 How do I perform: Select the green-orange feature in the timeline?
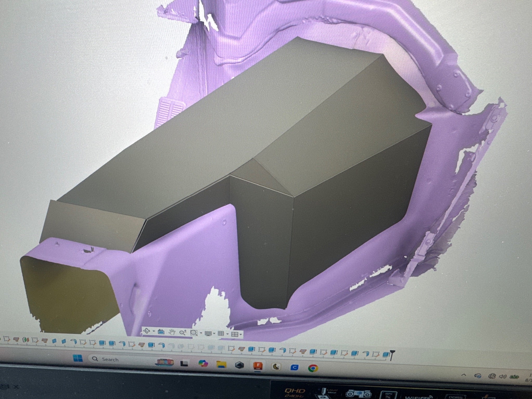click(x=25, y=340)
